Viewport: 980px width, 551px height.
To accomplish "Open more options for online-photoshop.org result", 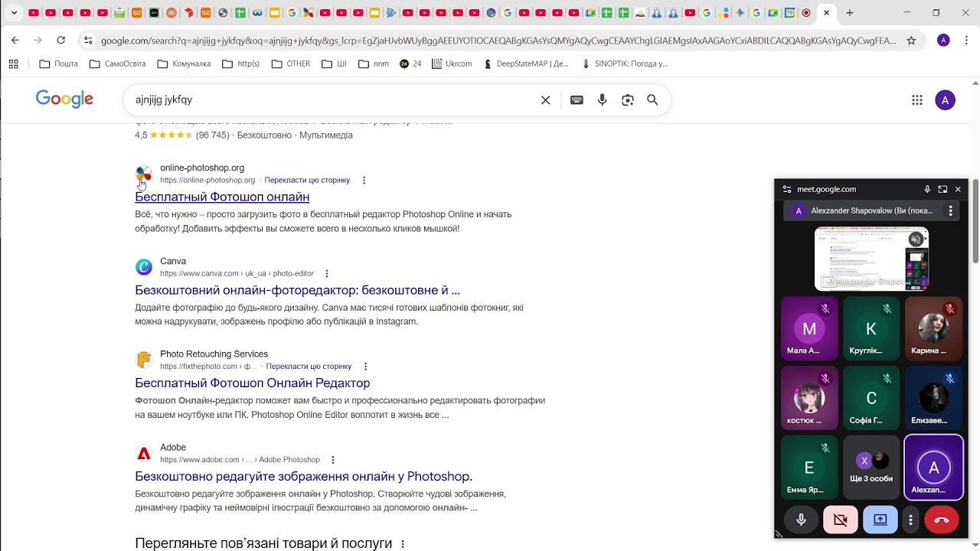I will [x=364, y=181].
